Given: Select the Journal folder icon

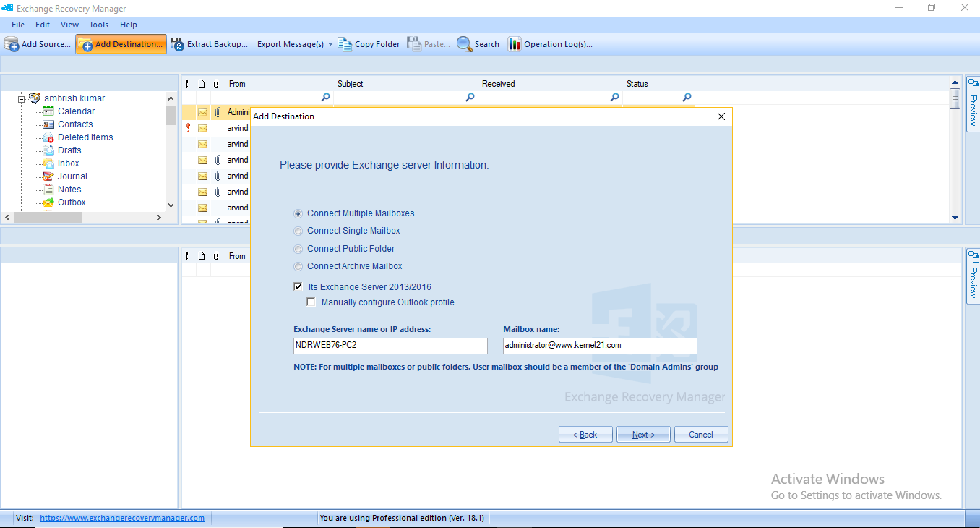Looking at the screenshot, I should pyautogui.click(x=48, y=176).
